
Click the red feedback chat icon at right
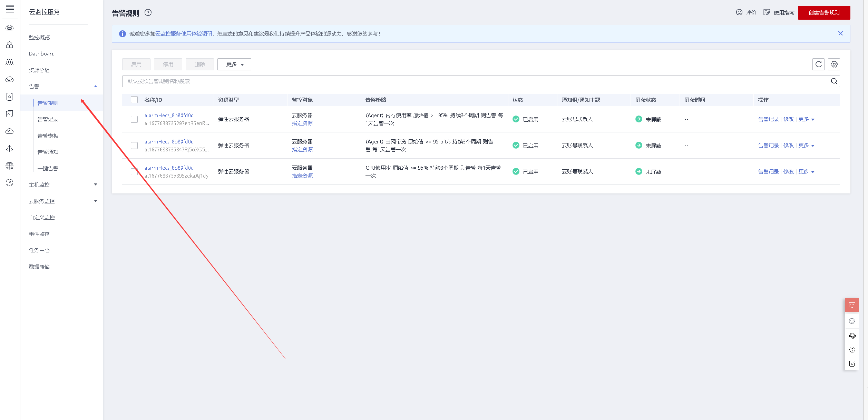click(x=852, y=305)
